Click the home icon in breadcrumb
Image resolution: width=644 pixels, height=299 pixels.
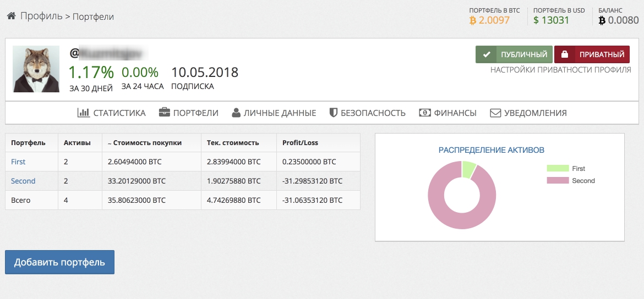(11, 16)
